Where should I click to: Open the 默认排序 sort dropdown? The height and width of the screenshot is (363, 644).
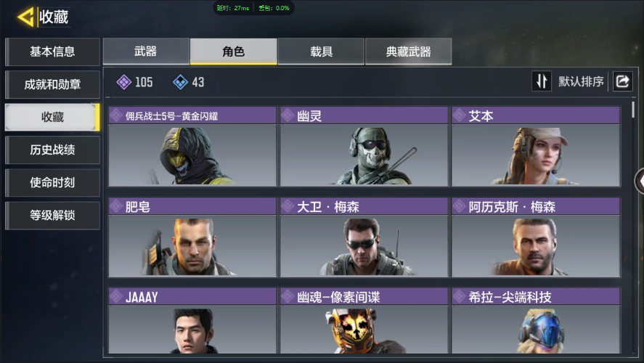581,81
